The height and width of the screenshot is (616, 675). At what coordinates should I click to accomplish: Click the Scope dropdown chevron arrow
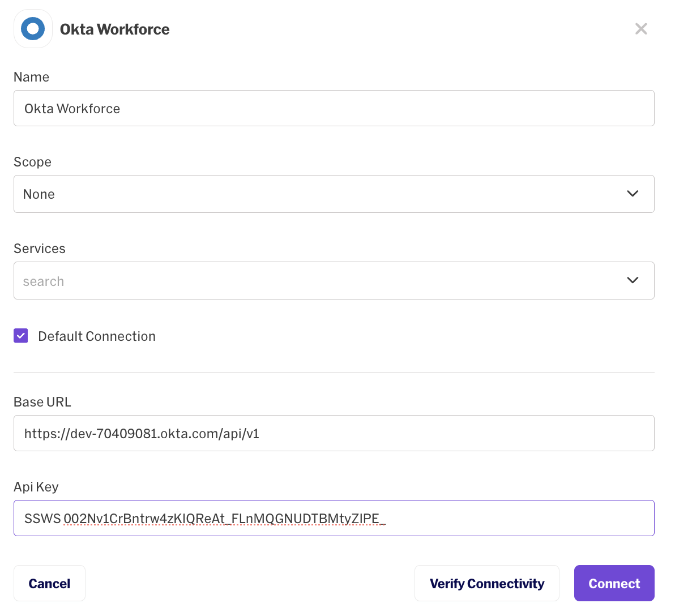click(633, 194)
